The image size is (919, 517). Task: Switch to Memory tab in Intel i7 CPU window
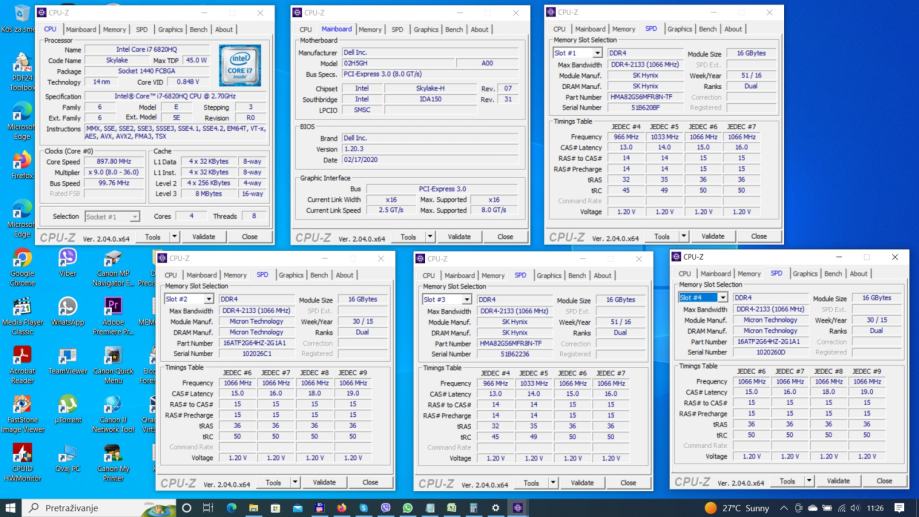[x=114, y=29]
